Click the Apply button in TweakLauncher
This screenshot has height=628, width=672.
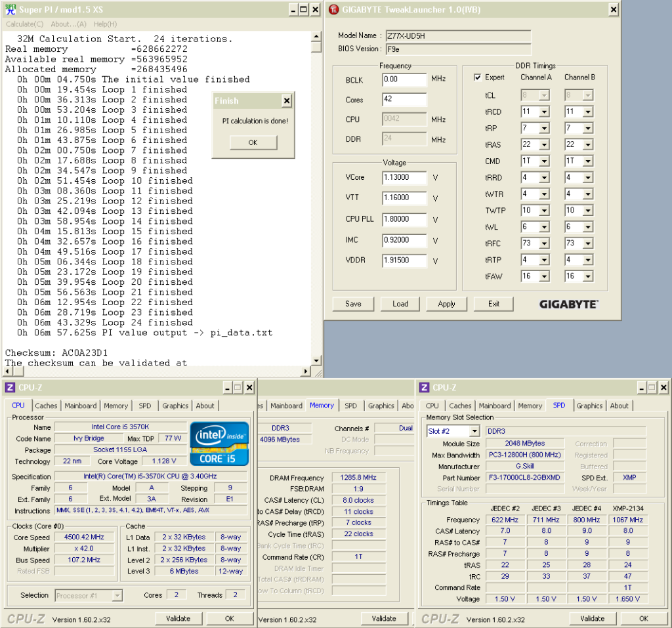click(x=446, y=304)
